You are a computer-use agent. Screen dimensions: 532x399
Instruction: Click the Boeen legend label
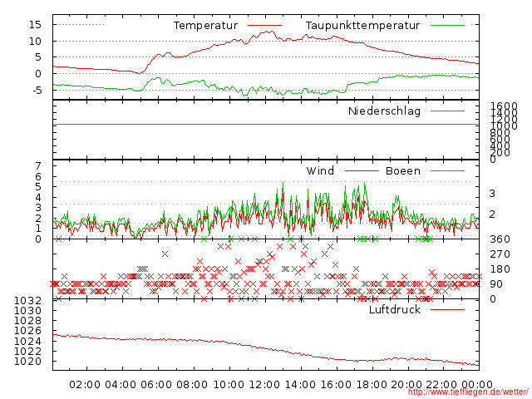403,171
